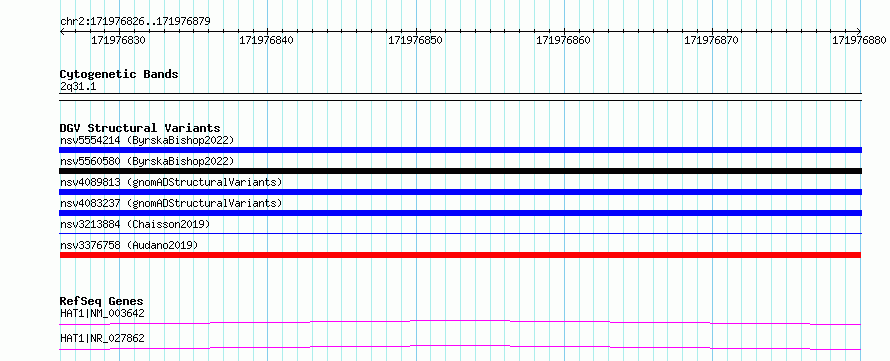
Task: Click the Cytogenetic Bands track title
Action: point(119,74)
